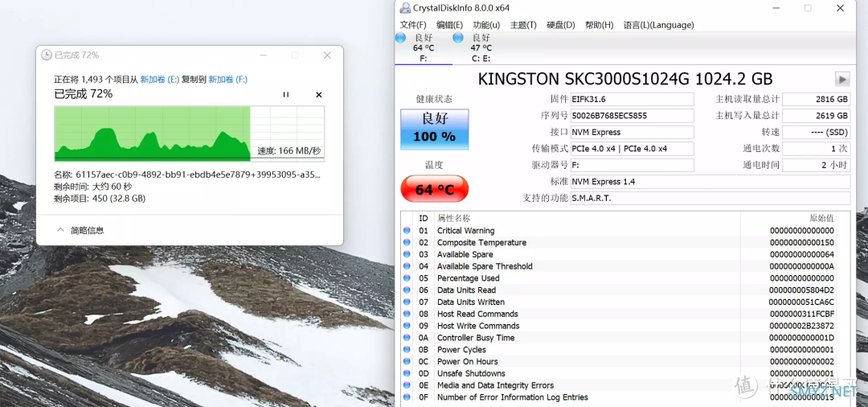Click the status orb of Data Units Read row
The image size is (868, 407).
(x=407, y=290)
